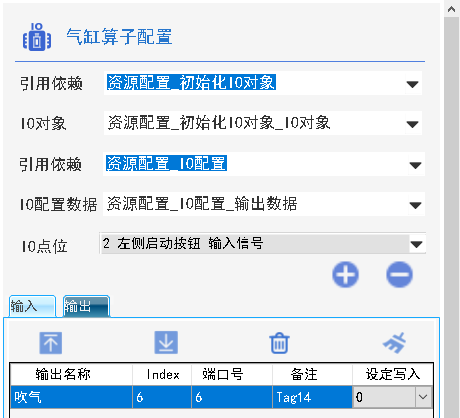The image size is (460, 418).
Task: Expand first 引用依赖 dropdown arrow
Action: 412,84
